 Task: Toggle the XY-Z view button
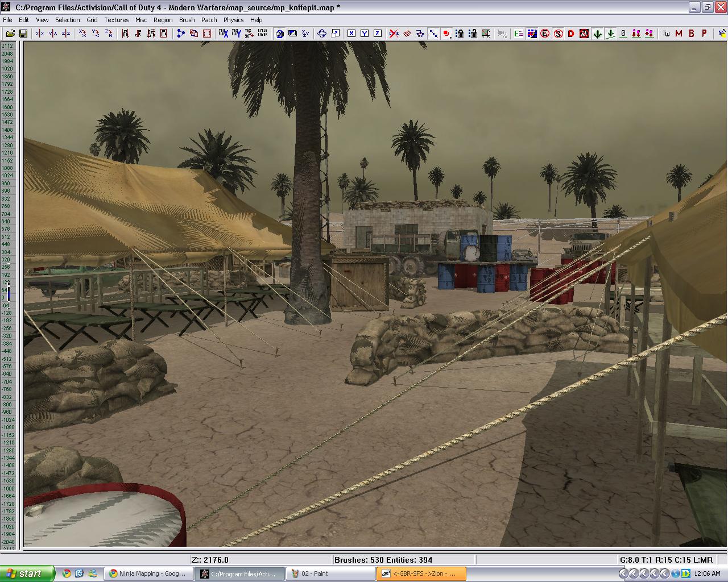305,34
